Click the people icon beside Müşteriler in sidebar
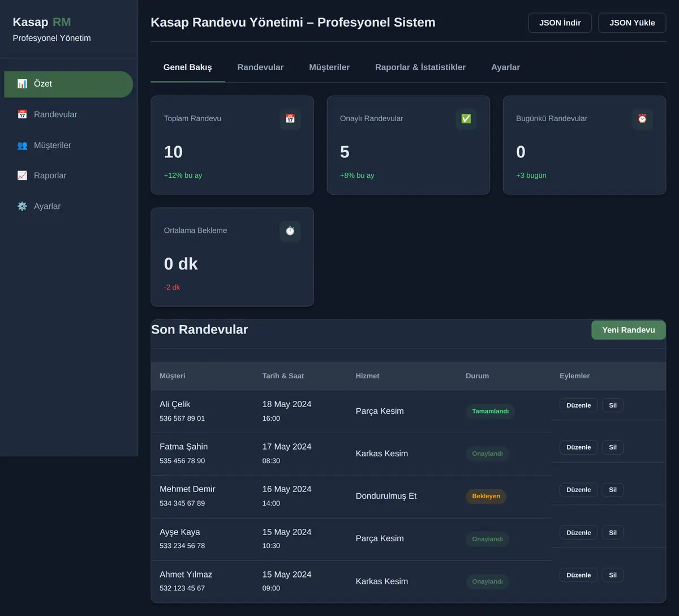This screenshot has height=616, width=679. tap(22, 146)
